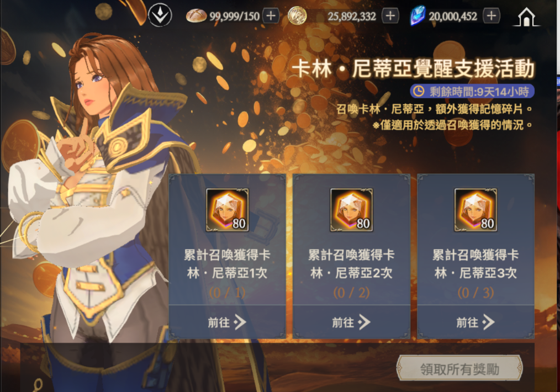Go to summon for 2次 mission
560x392 pixels.
[351, 322]
